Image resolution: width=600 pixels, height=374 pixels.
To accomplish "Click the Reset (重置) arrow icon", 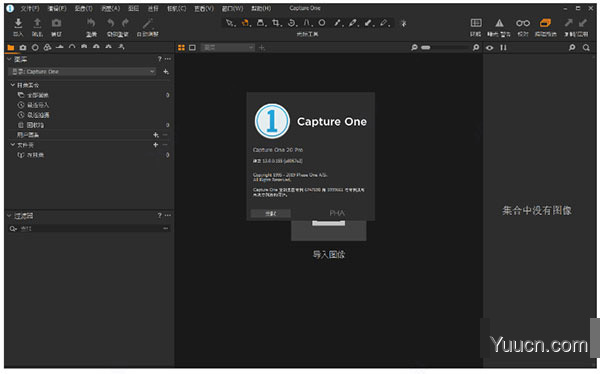I will click(91, 23).
